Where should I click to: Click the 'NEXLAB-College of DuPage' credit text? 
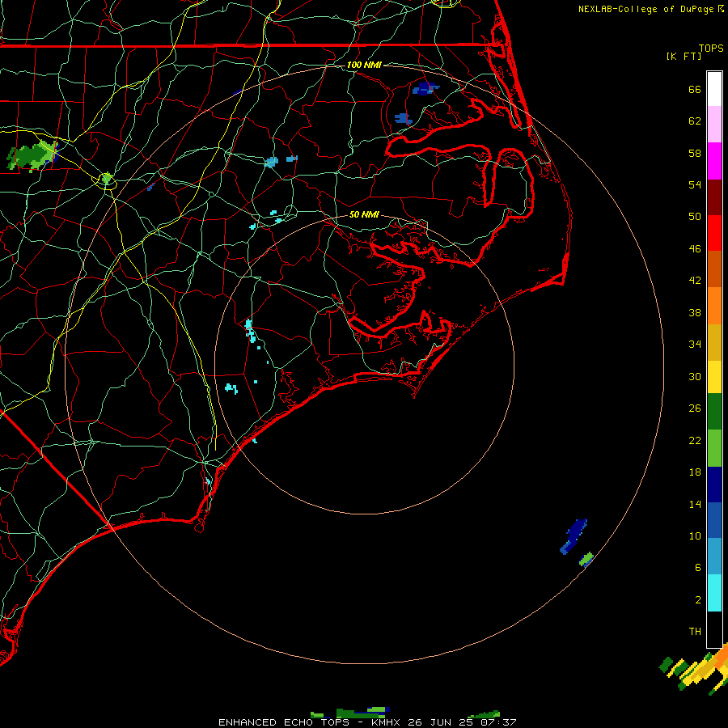pos(645,9)
